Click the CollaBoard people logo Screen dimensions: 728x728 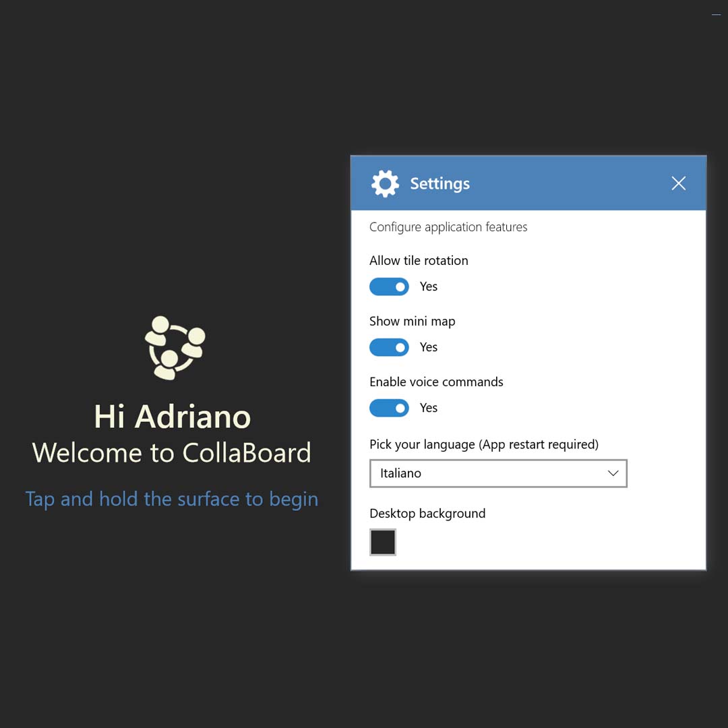pos(175,348)
